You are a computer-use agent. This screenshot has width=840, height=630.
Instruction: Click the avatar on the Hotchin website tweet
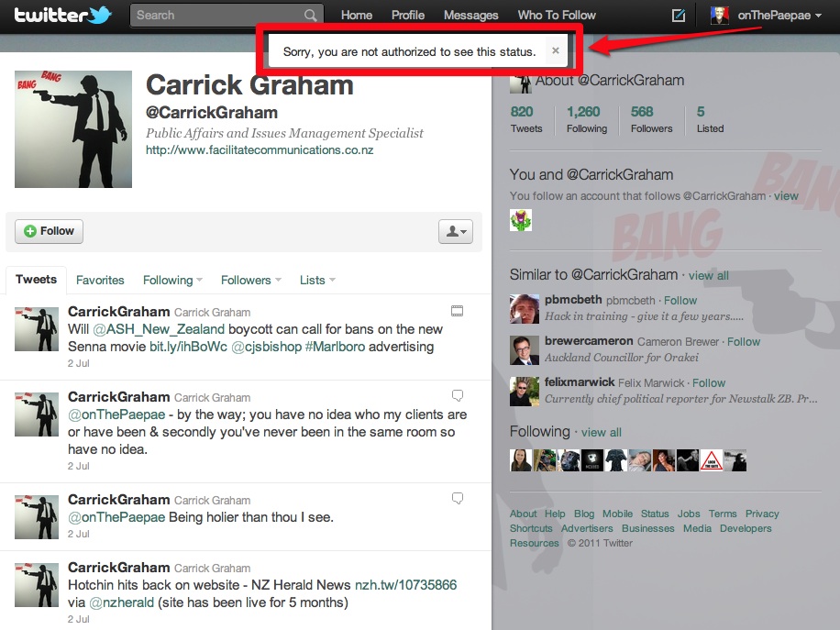coord(37,584)
